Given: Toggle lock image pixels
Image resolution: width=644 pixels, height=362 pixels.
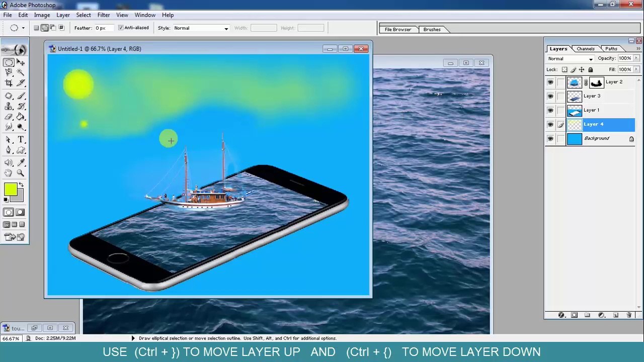Looking at the screenshot, I should [573, 70].
